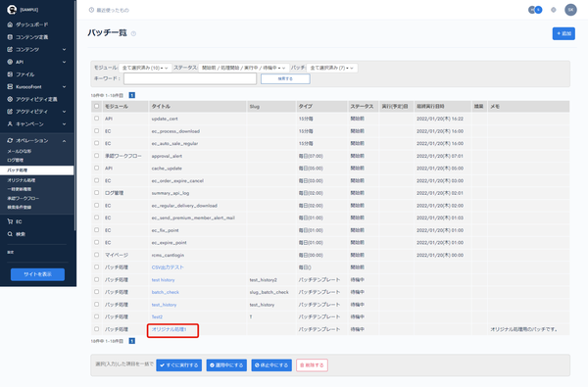Check the summary_api_log row checkbox
Image resolution: width=588 pixels, height=387 pixels.
96,193
